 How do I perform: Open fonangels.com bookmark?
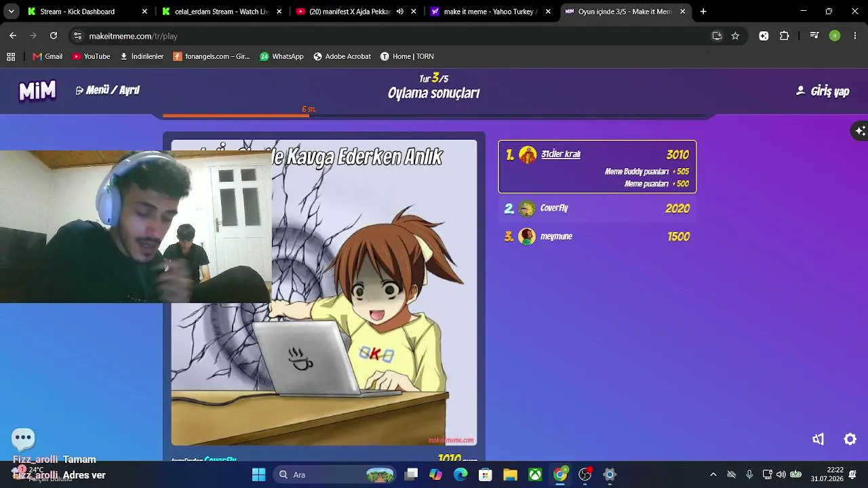[212, 56]
